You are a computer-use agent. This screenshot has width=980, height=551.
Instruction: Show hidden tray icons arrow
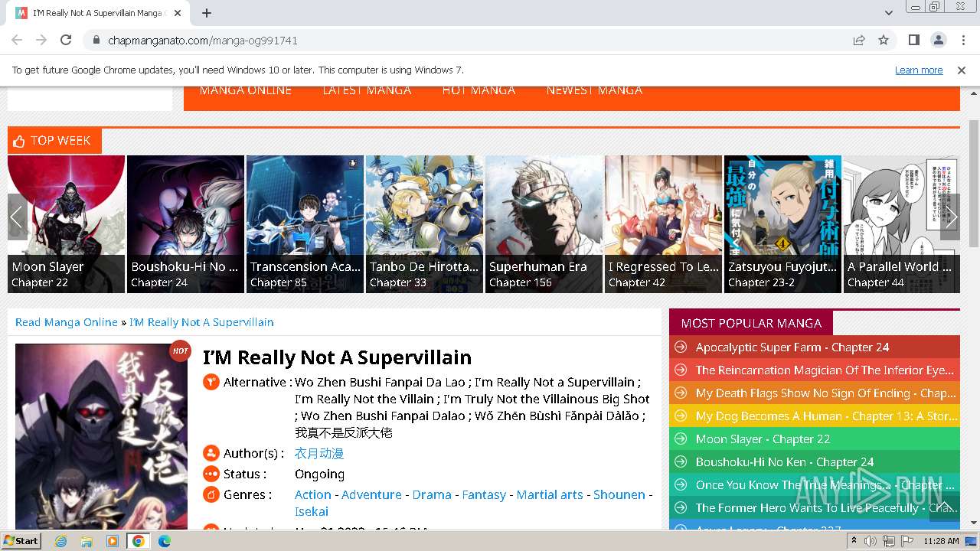(x=854, y=541)
